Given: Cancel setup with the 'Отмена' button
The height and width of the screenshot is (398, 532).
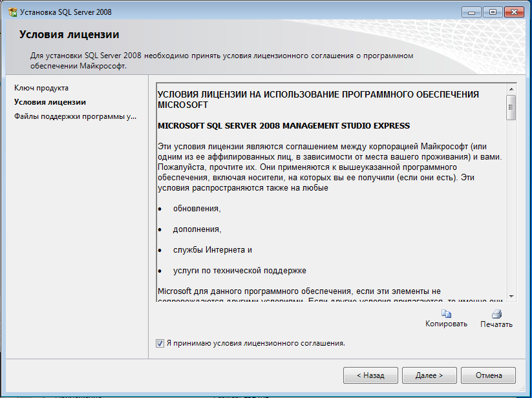Looking at the screenshot, I should tap(488, 375).
